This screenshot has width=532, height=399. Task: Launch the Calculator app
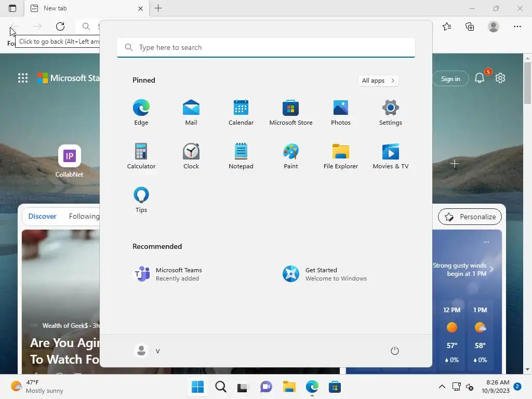coord(141,156)
